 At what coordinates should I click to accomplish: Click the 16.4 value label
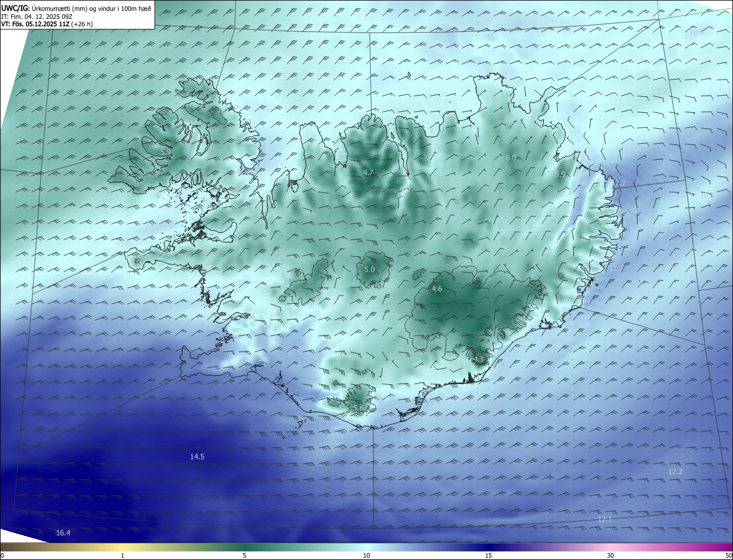[x=63, y=533]
